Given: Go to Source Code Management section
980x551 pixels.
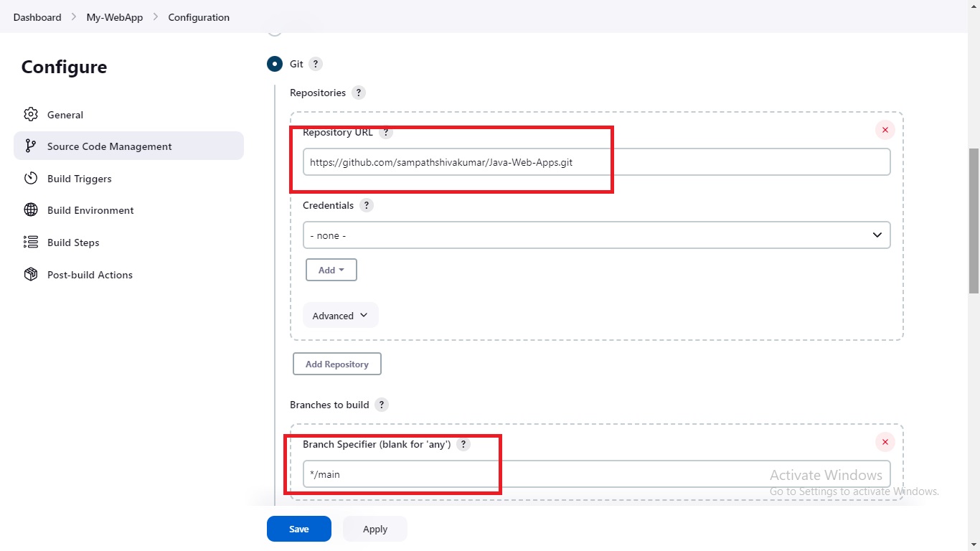Looking at the screenshot, I should coord(128,146).
